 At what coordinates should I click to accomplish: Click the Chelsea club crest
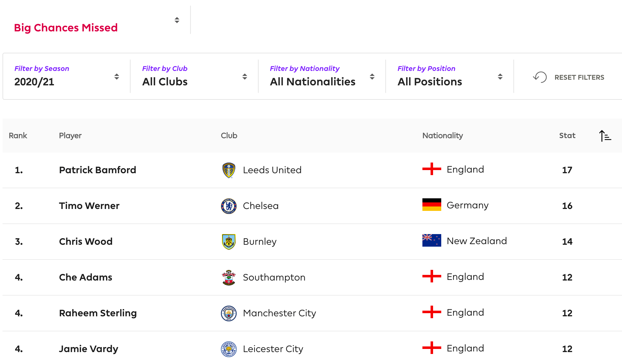pyautogui.click(x=229, y=206)
